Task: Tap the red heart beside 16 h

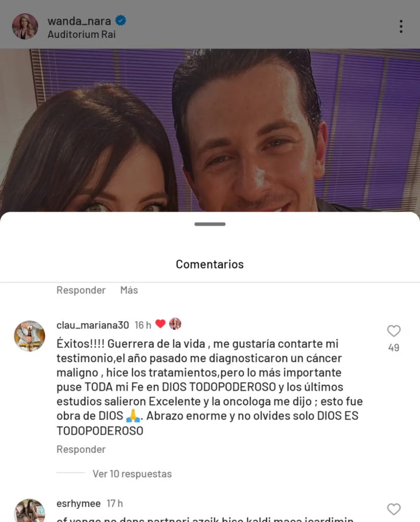Action: (x=161, y=324)
